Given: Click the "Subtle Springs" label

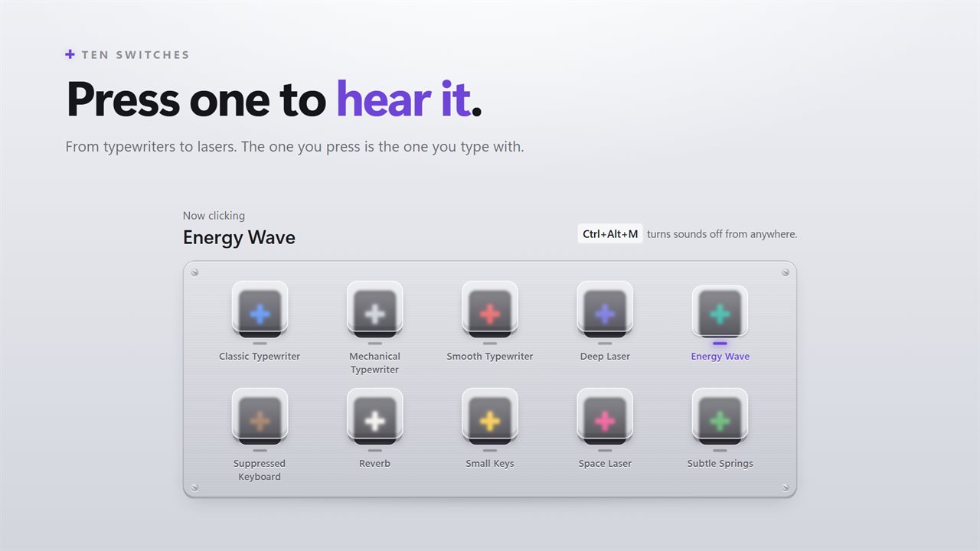Looking at the screenshot, I should (x=720, y=464).
